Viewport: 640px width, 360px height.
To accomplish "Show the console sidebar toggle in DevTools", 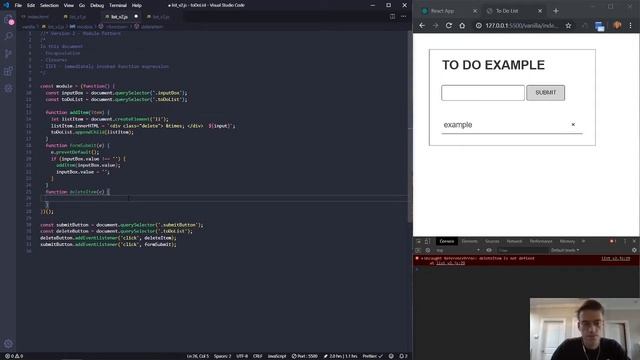I will (x=418, y=250).
